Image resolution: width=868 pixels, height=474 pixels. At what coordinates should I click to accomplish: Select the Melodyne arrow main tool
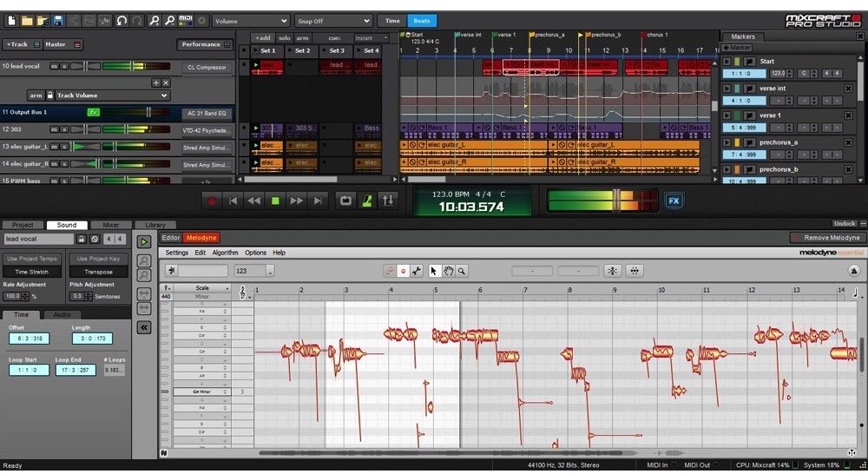tap(433, 271)
